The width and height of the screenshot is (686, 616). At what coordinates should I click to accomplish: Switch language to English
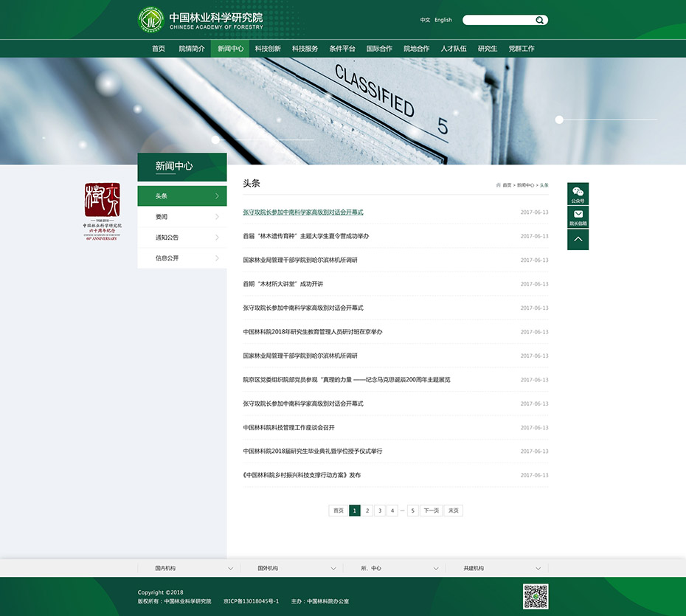[443, 21]
